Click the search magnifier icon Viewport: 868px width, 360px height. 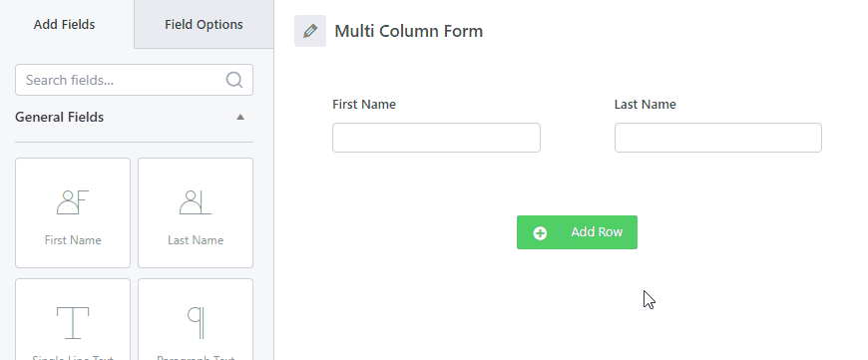point(234,80)
